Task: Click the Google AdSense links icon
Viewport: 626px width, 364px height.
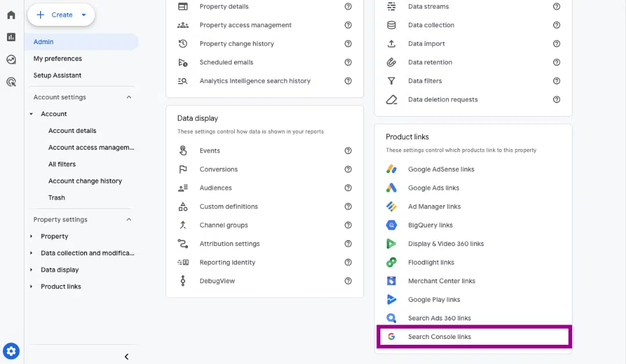Action: click(x=390, y=169)
